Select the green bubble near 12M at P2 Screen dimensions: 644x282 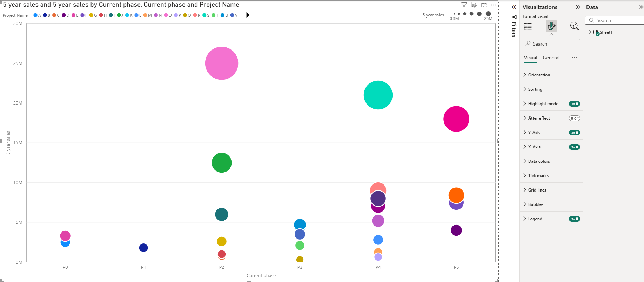(x=222, y=163)
